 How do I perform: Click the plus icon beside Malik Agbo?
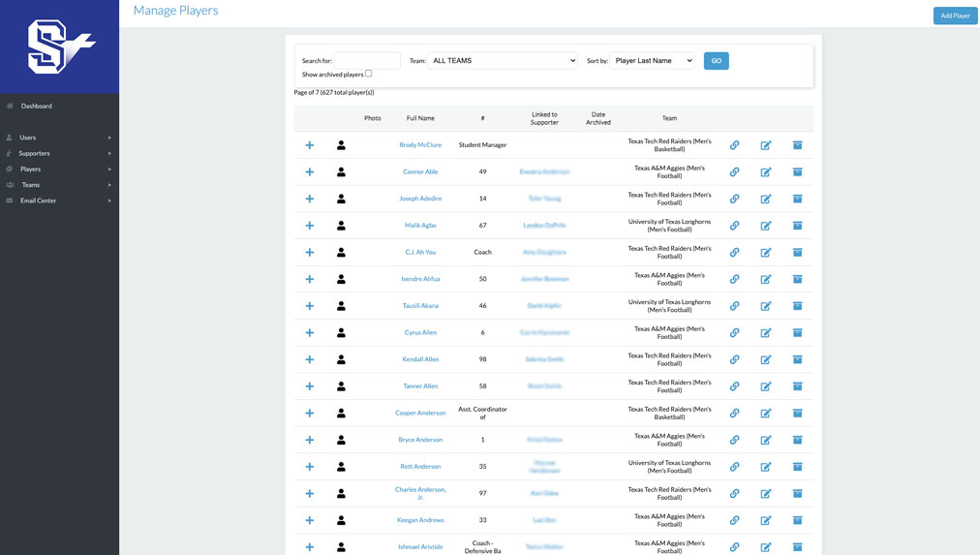tap(310, 226)
